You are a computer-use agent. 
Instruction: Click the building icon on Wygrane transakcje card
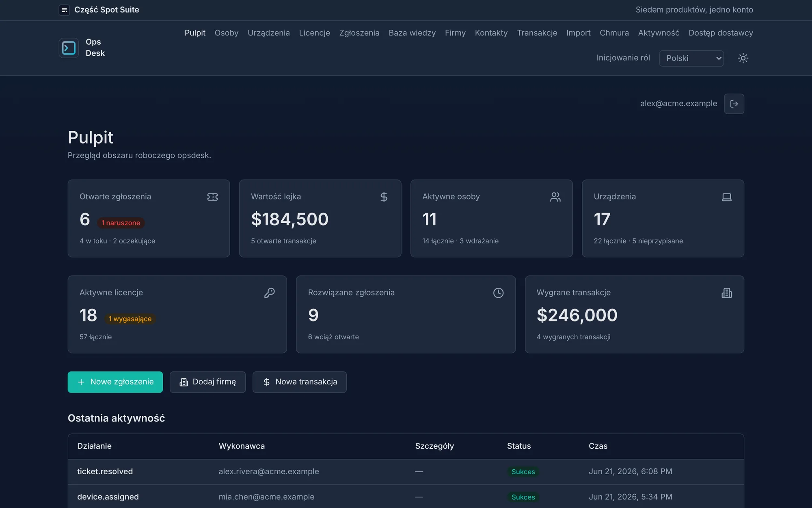[727, 293]
